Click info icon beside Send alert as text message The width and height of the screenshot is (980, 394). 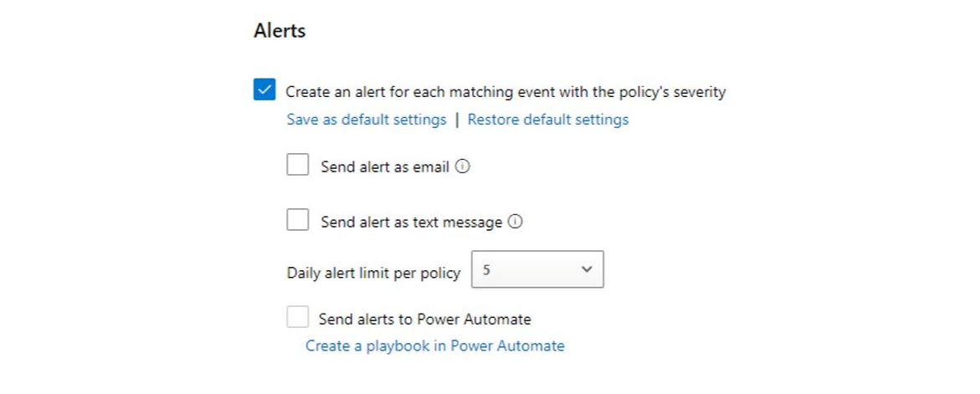click(515, 222)
